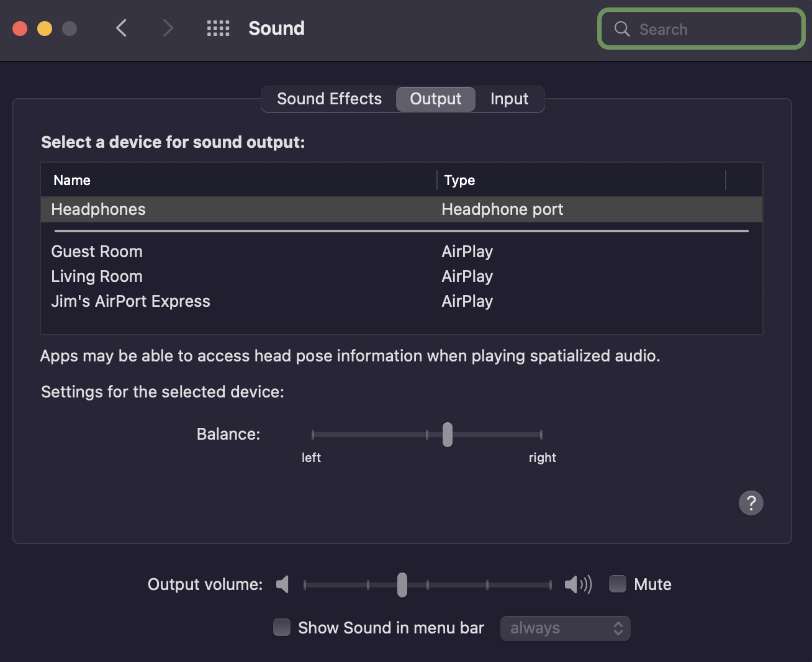Screen dimensions: 812x662
Task: Click the forward navigation arrow
Action: [168, 28]
